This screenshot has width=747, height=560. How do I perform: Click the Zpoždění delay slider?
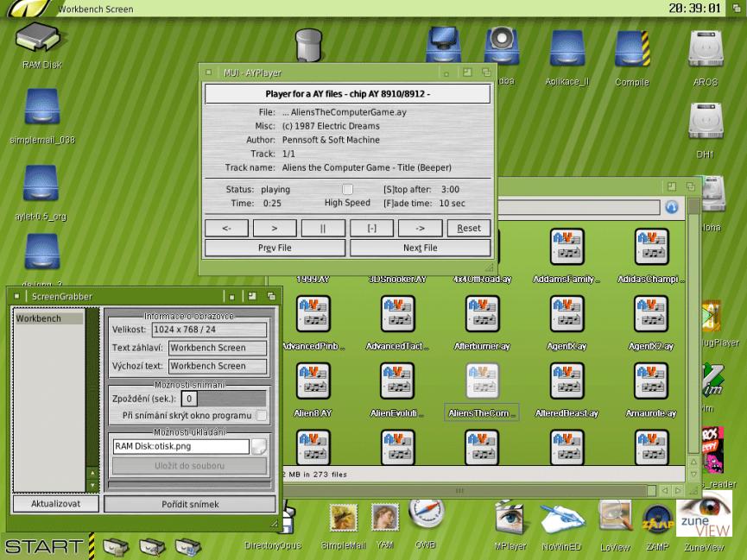click(x=231, y=399)
